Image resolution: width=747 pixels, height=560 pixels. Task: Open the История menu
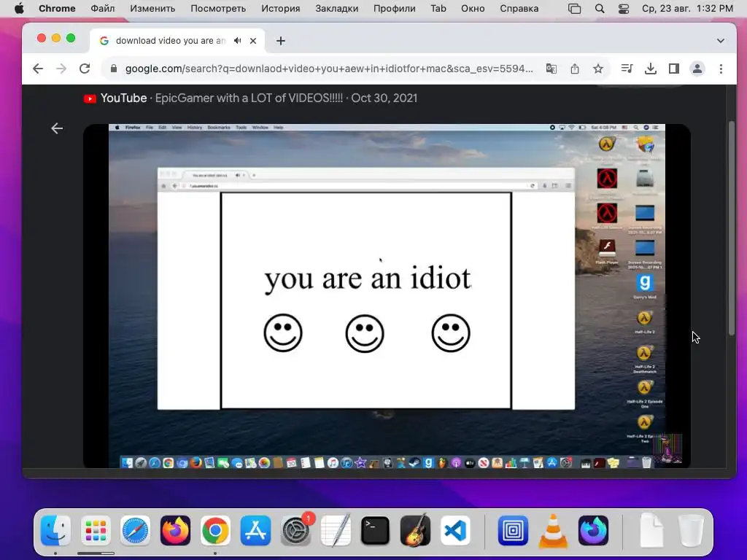[x=281, y=9]
